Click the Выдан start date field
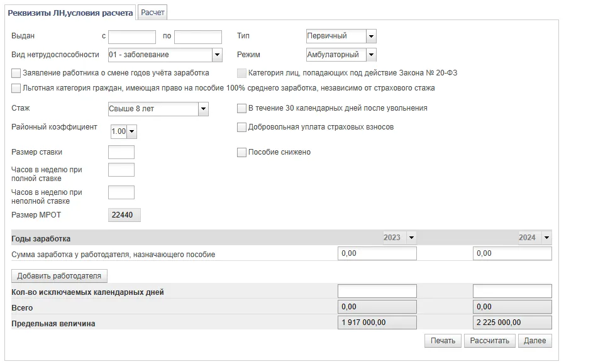 click(x=132, y=37)
